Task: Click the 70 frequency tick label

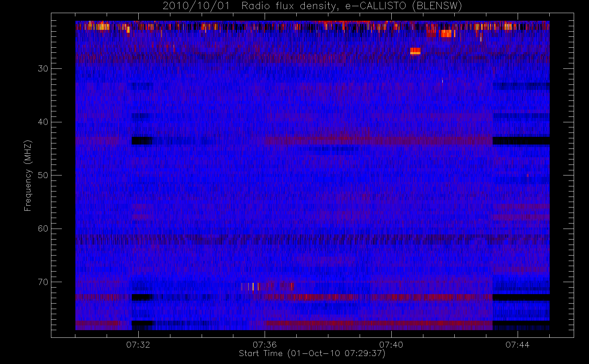Action: (43, 282)
